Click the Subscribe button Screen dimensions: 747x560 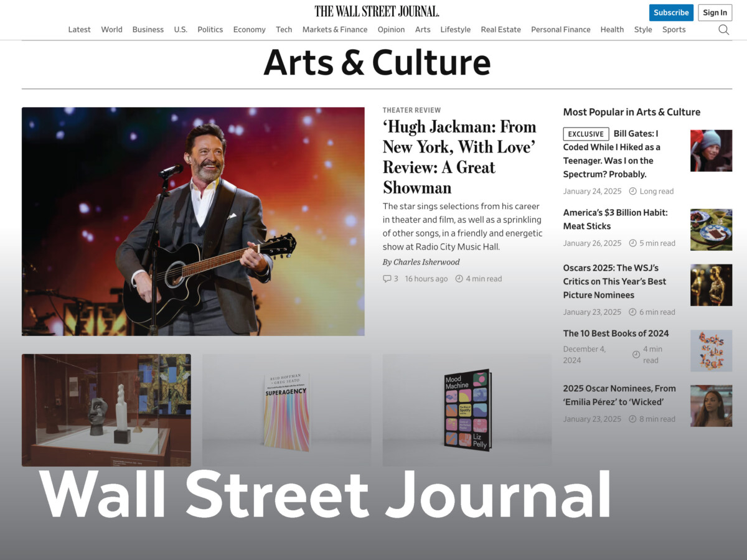coord(671,12)
